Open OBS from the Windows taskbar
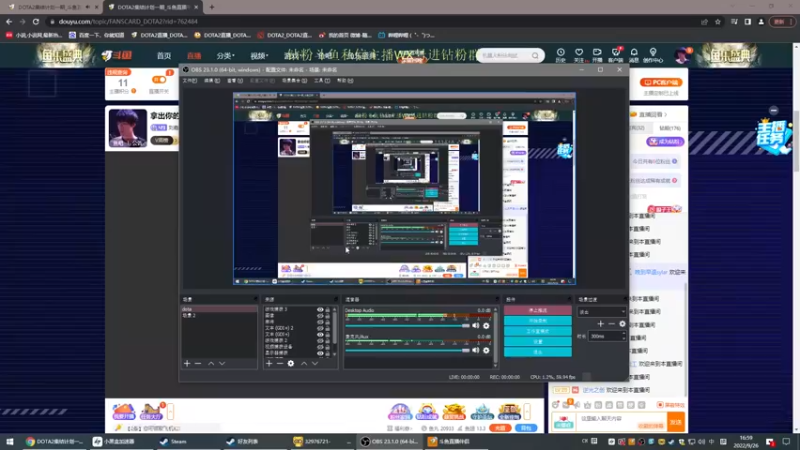The height and width of the screenshot is (450, 800). (390, 441)
